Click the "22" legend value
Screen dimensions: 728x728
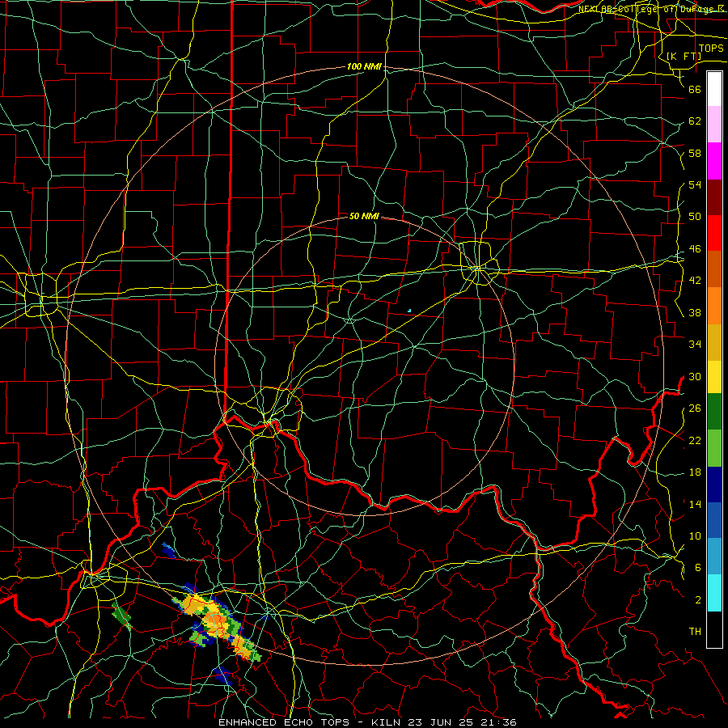[695, 440]
